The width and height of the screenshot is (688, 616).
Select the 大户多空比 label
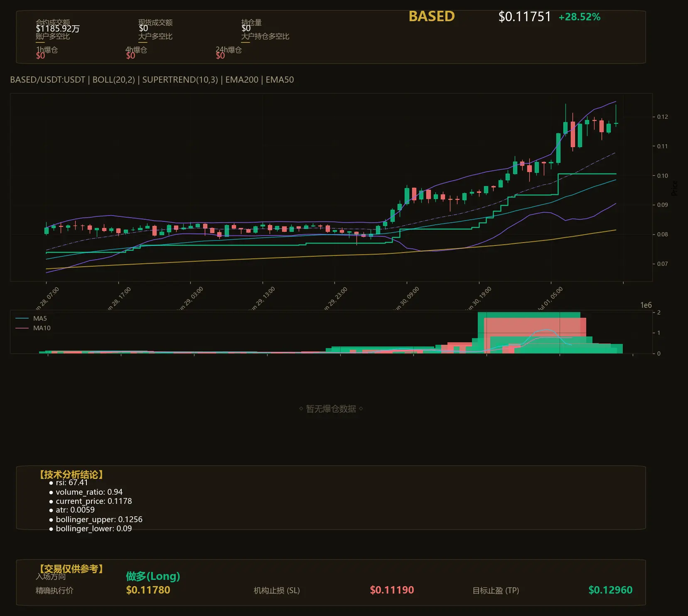click(155, 36)
